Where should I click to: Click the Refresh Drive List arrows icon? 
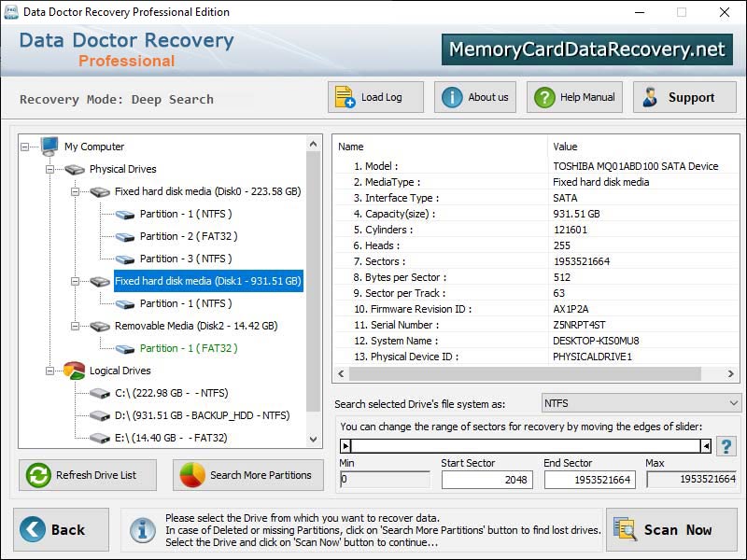click(37, 475)
